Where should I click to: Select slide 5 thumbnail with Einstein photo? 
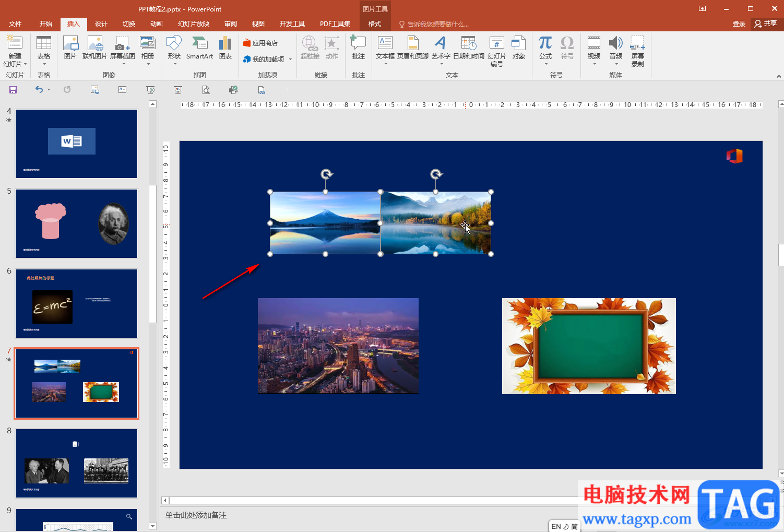point(76,223)
